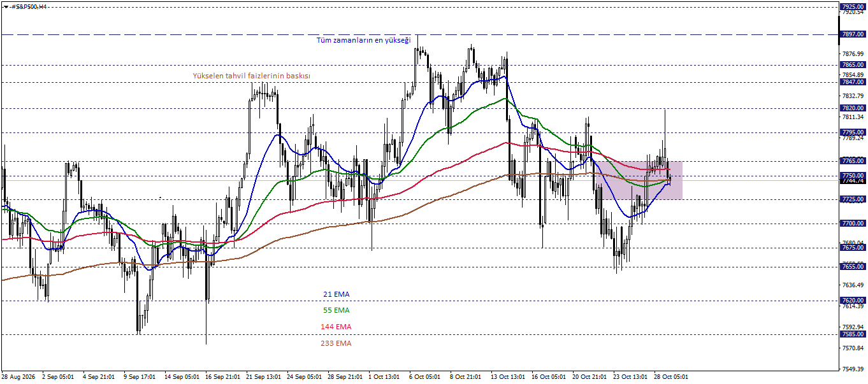This screenshot has width=868, height=384.
Task: Click the '9 Sep 17:01' time label
Action: pos(140,377)
